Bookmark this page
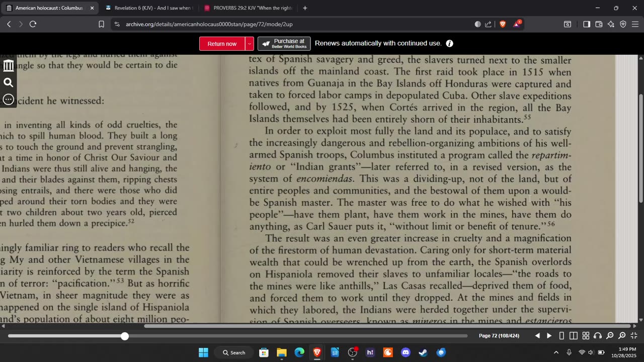644x362 pixels. (101, 24)
